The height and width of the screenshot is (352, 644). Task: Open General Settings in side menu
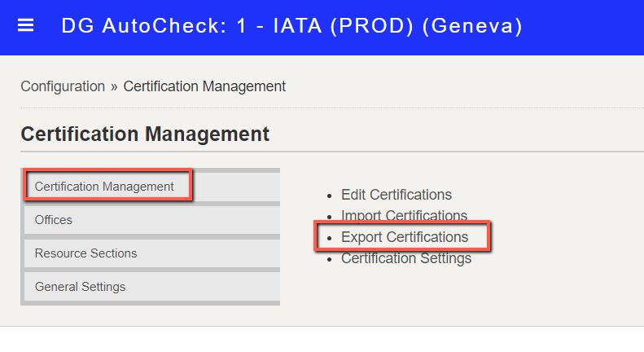click(x=152, y=287)
